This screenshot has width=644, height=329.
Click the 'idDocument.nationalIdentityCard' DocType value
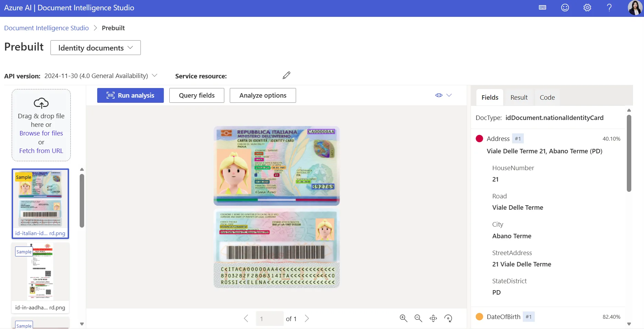554,118
